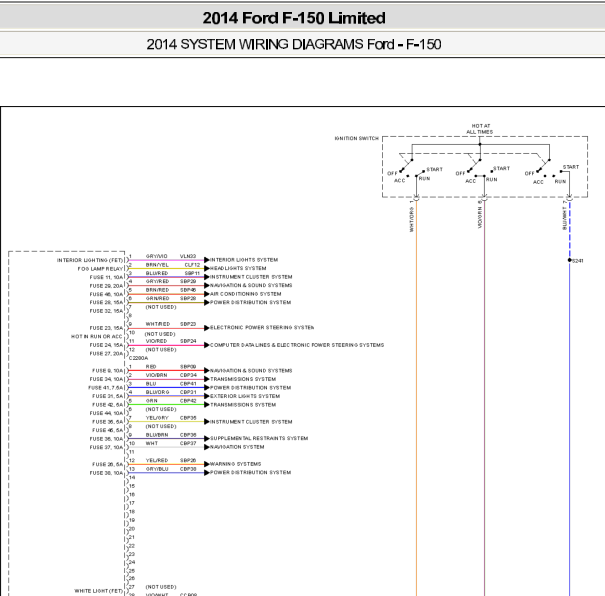Click the 'BLU/ORG' wire color label
The height and width of the screenshot is (596, 605).
click(157, 392)
